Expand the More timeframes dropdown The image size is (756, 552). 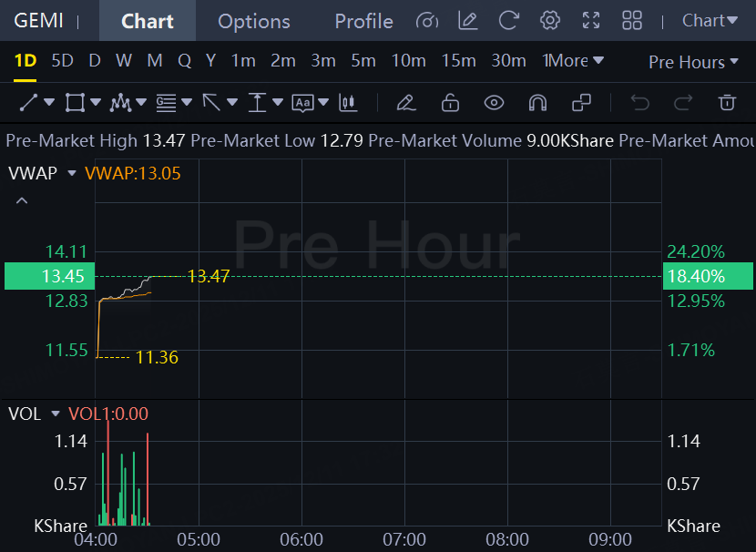pyautogui.click(x=573, y=61)
